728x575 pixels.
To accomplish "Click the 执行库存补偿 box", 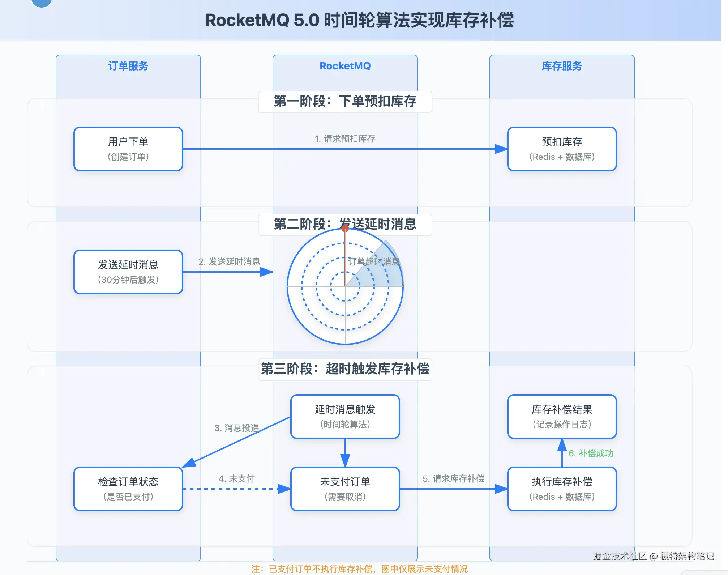I will click(x=561, y=489).
